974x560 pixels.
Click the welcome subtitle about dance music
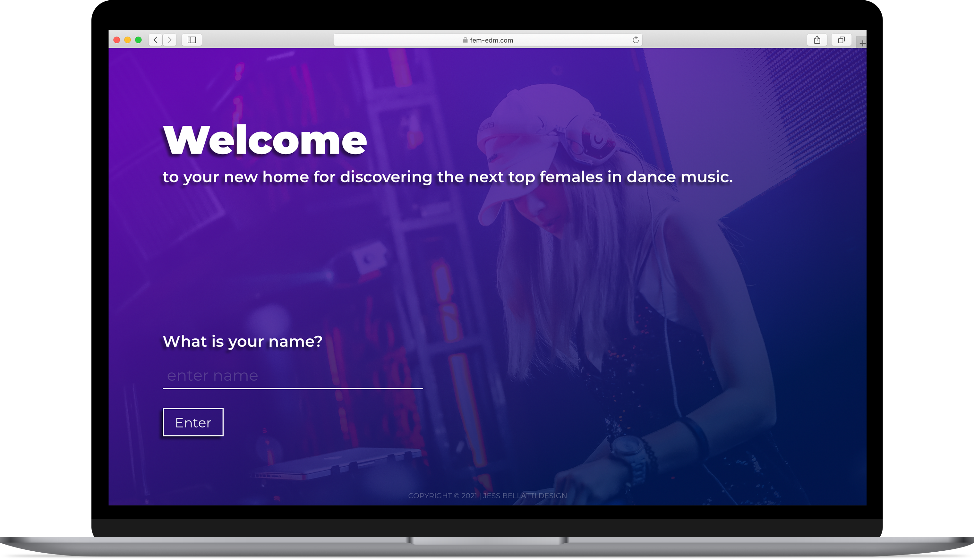(x=448, y=177)
